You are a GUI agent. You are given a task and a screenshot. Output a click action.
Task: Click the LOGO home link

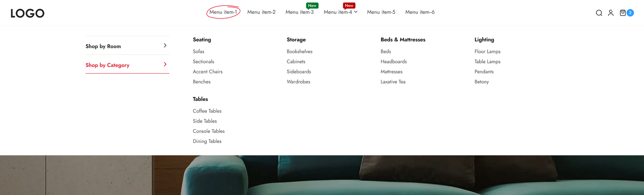[x=27, y=13]
